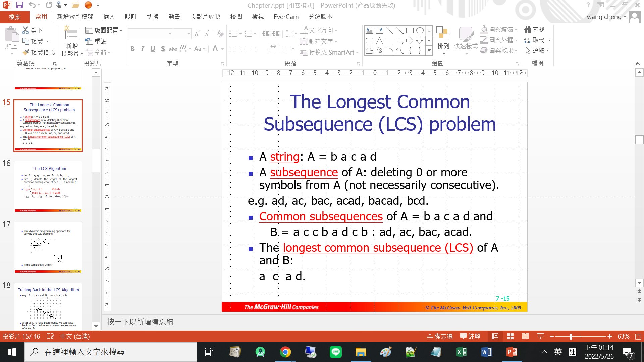This screenshot has width=644, height=362.
Task: Switch to Normal view in status bar
Action: click(x=495, y=336)
